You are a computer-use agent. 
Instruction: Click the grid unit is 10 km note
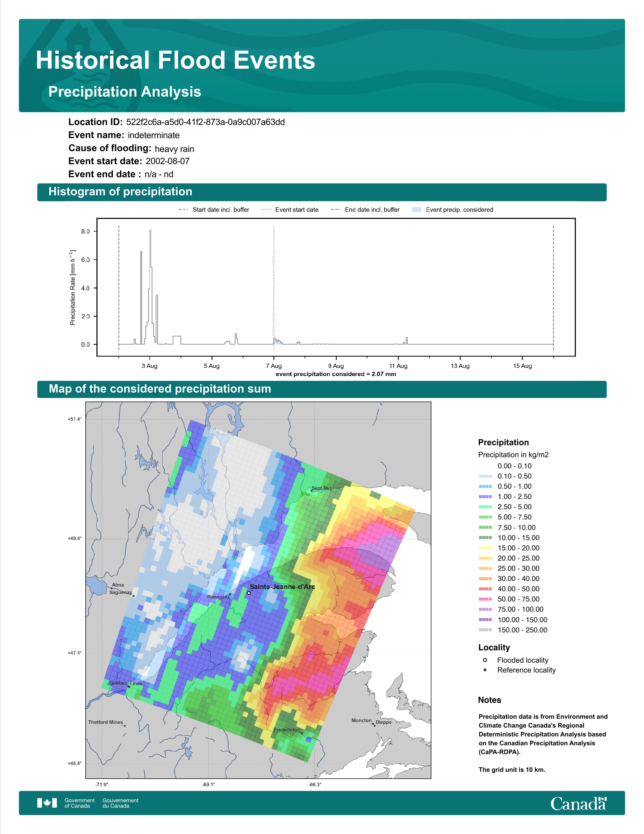tap(512, 770)
